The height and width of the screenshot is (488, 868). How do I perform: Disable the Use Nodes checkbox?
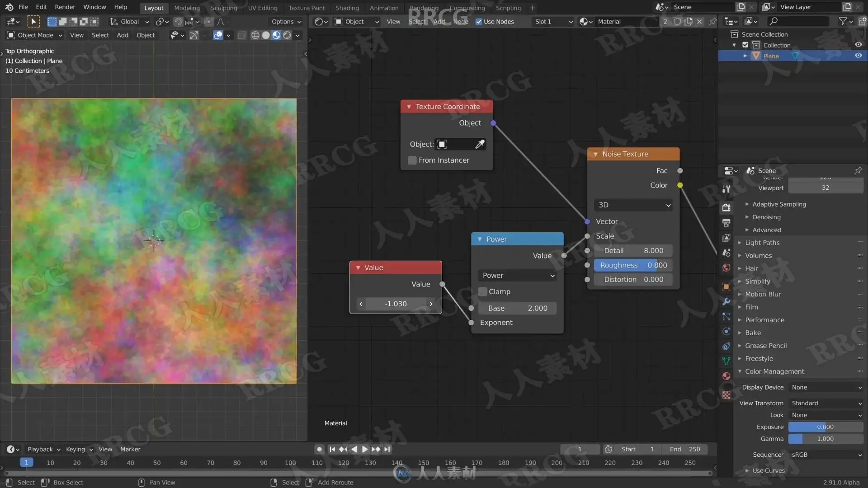click(x=479, y=22)
